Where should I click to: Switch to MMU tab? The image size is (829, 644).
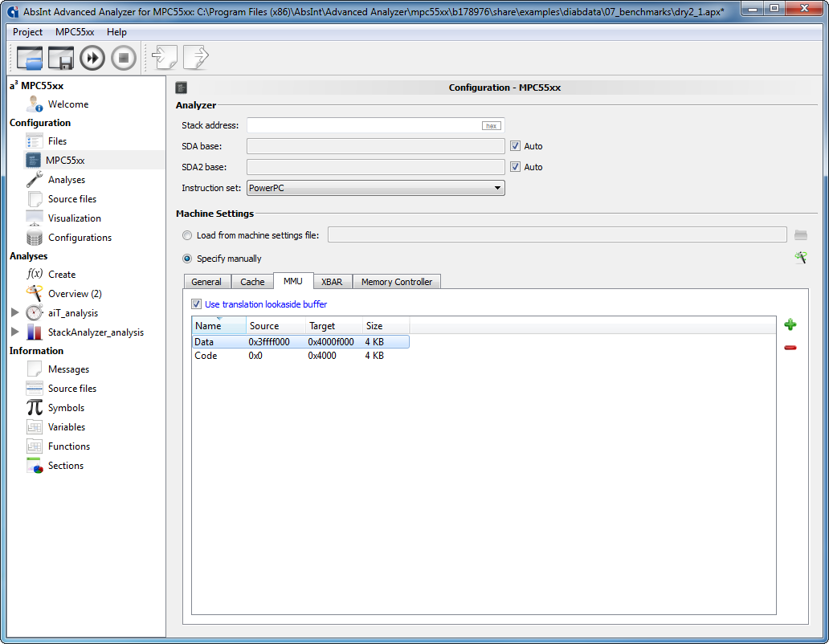(293, 281)
